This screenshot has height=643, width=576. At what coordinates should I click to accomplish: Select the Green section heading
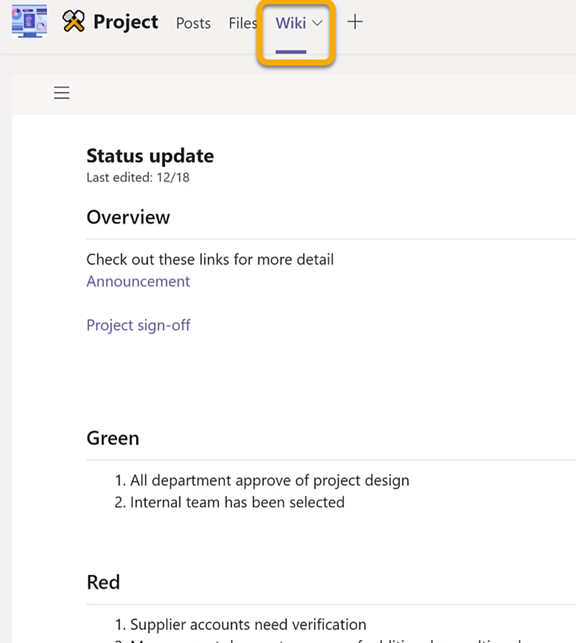coord(113,438)
